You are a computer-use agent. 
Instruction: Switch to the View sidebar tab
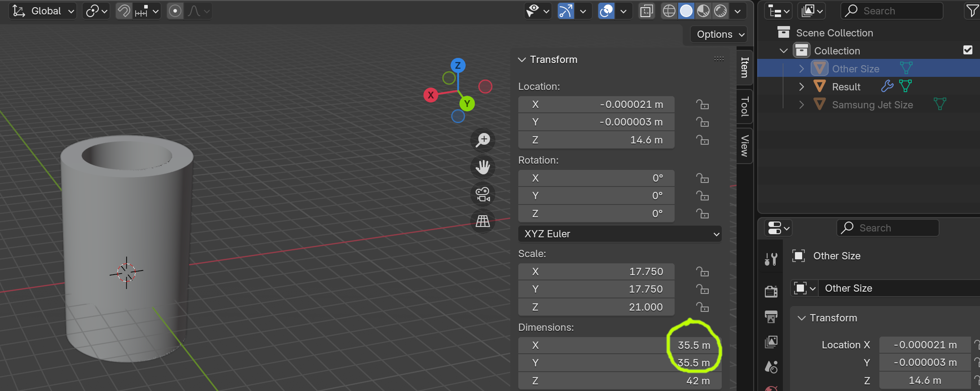(745, 146)
